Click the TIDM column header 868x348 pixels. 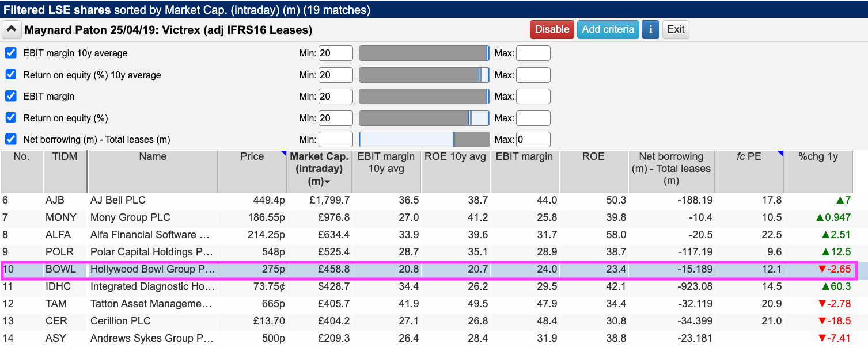point(65,156)
